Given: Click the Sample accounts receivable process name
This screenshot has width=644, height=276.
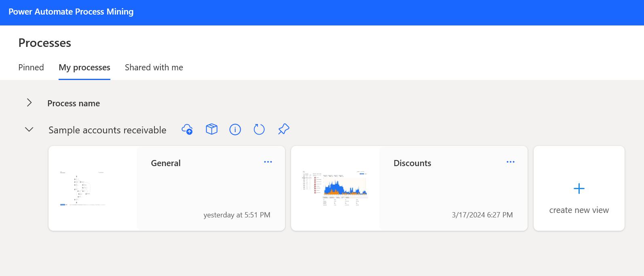Looking at the screenshot, I should coord(108,130).
